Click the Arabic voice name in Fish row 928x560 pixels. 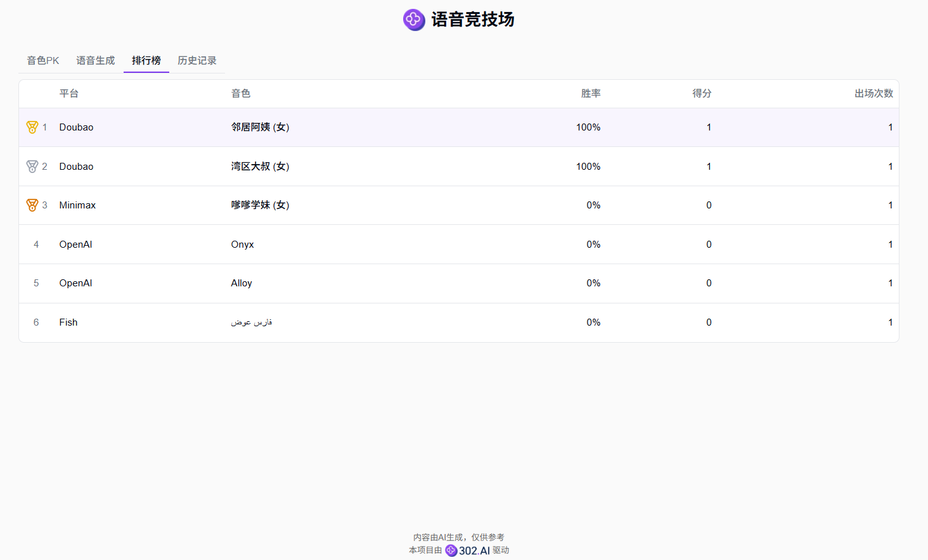[x=252, y=322]
